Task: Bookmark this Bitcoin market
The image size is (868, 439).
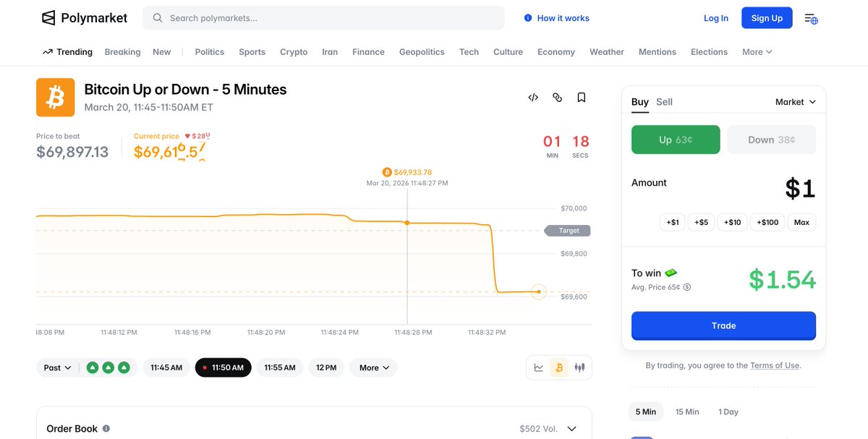Action: 582,98
